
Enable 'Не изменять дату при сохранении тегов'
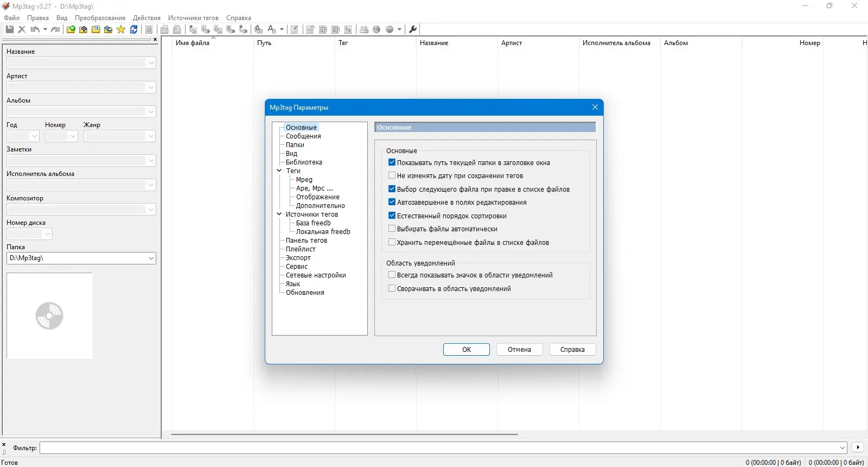392,175
